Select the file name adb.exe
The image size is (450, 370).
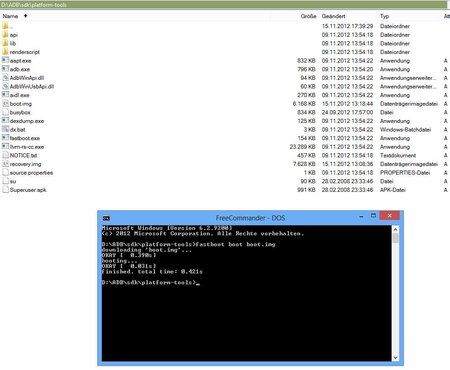(x=20, y=69)
